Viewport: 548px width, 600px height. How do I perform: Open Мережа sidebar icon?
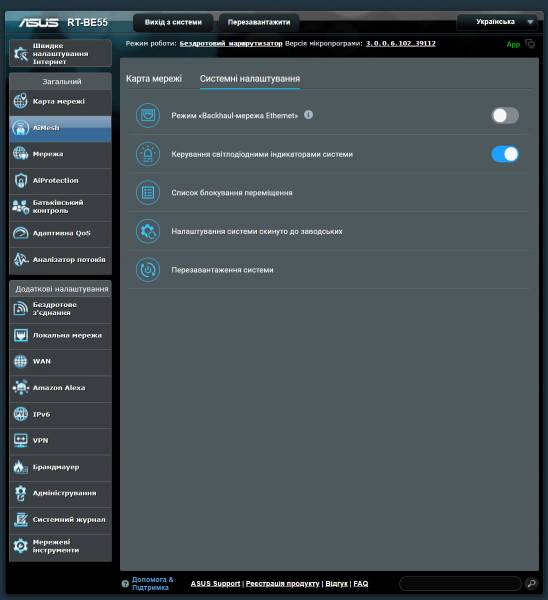(21, 154)
